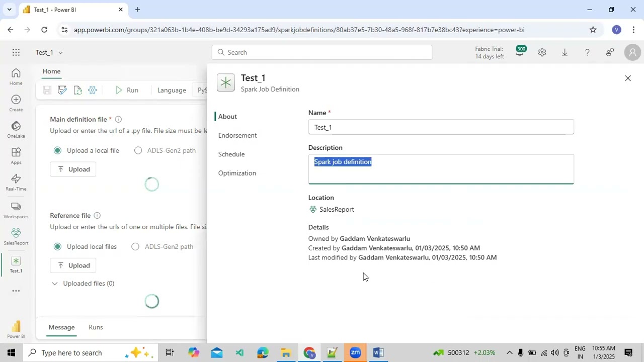Select Upload a local file radio
Image resolution: width=644 pixels, height=362 pixels.
click(57, 150)
